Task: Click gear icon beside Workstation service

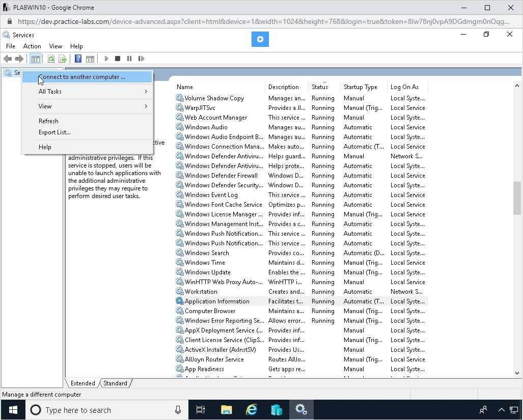Action: pyautogui.click(x=179, y=291)
